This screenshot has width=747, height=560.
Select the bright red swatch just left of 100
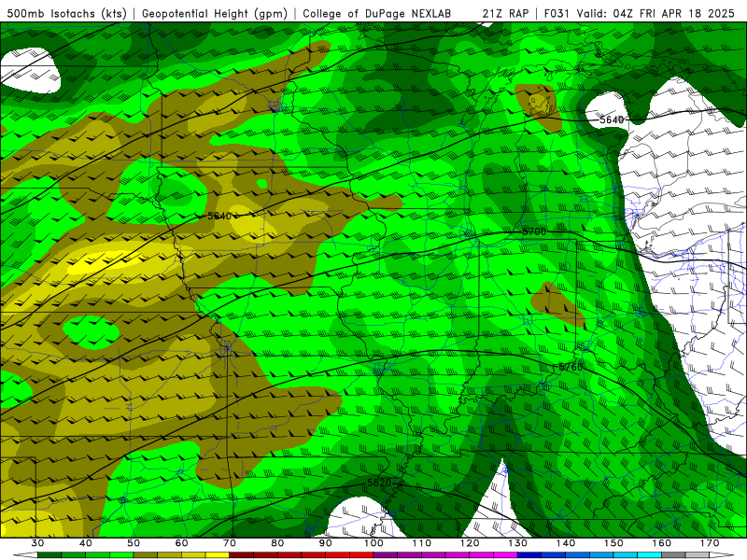coord(361,555)
